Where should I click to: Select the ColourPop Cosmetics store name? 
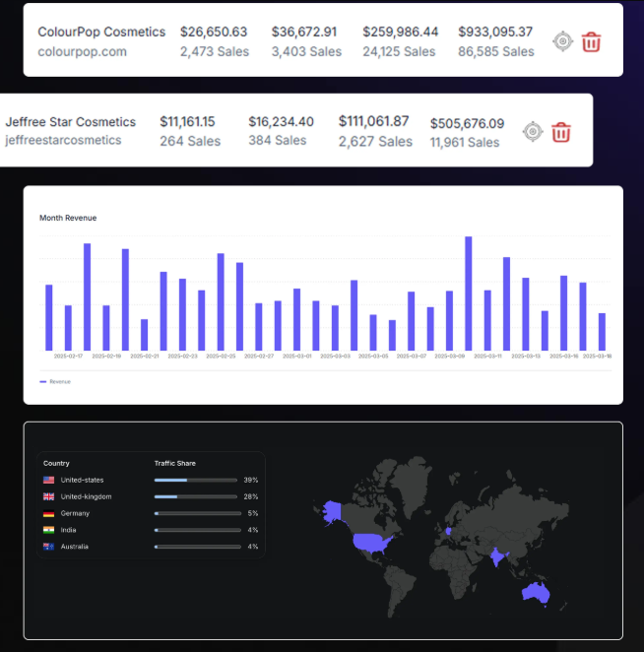[101, 32]
